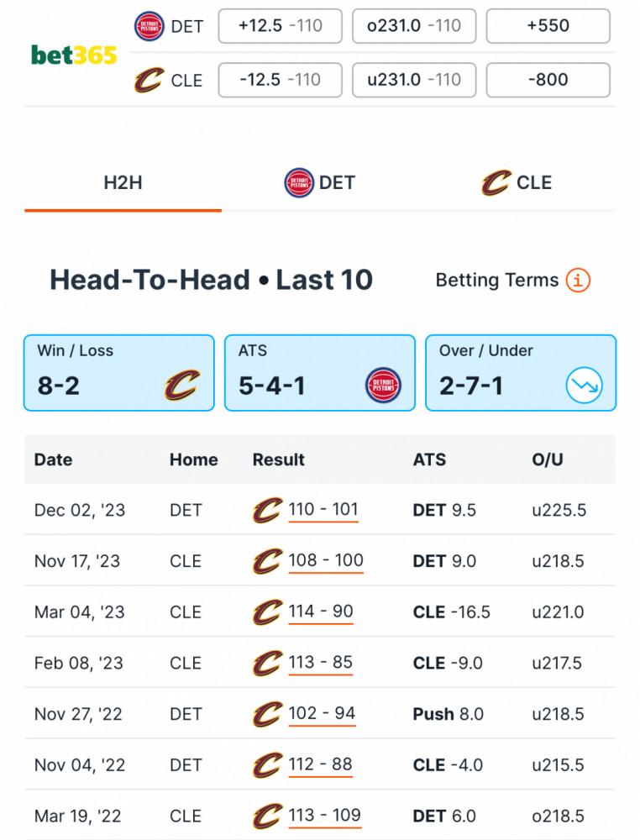Click the Pistons logo beside DET odds row
The height and width of the screenshot is (840, 640).
point(149,26)
